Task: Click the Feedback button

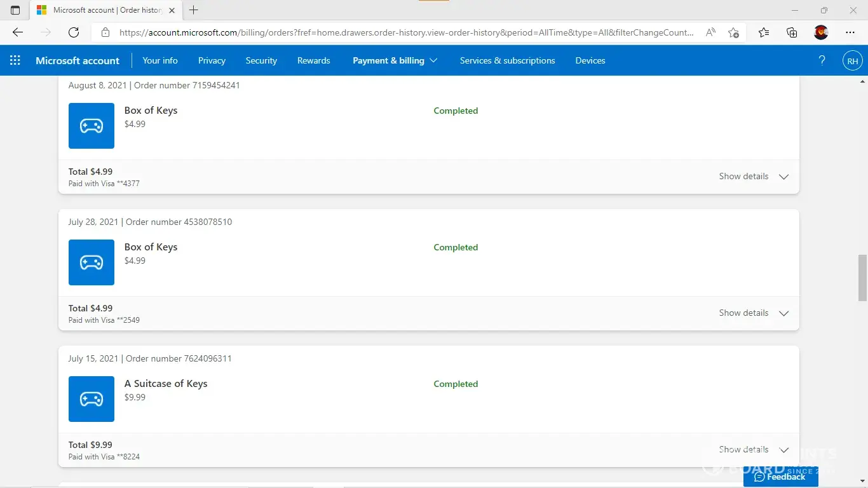Action: (780, 477)
